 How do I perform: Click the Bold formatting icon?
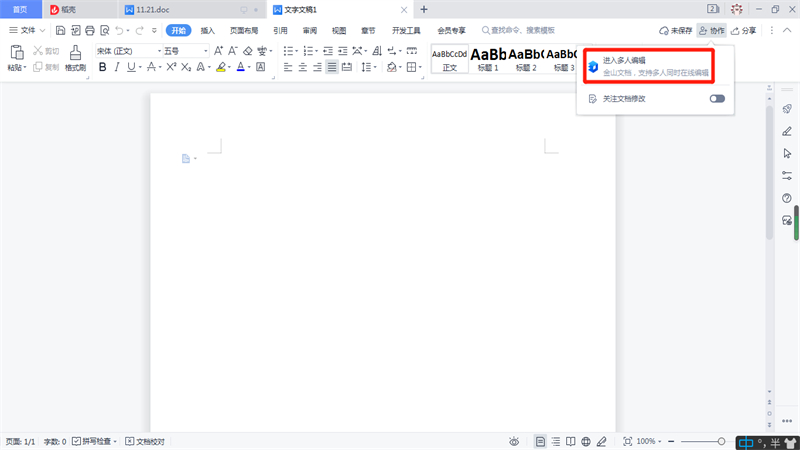(102, 67)
